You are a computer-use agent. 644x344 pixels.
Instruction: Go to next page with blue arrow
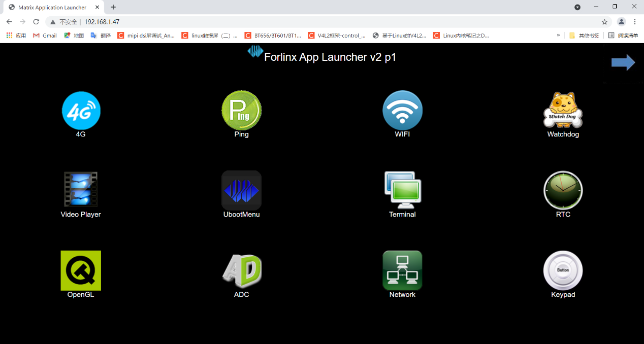(623, 62)
